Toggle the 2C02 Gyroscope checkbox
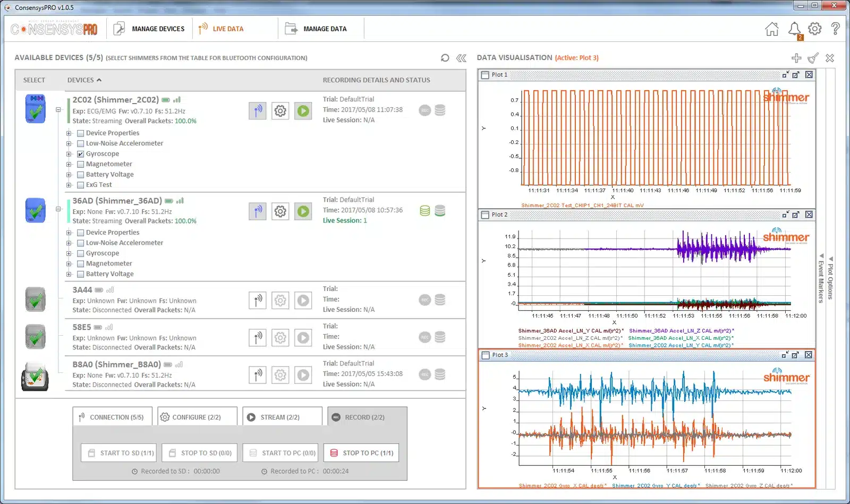The image size is (850, 504). pyautogui.click(x=81, y=154)
